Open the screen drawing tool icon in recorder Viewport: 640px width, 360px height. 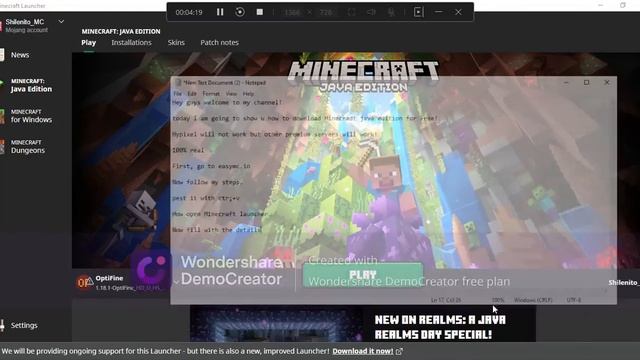pos(419,12)
